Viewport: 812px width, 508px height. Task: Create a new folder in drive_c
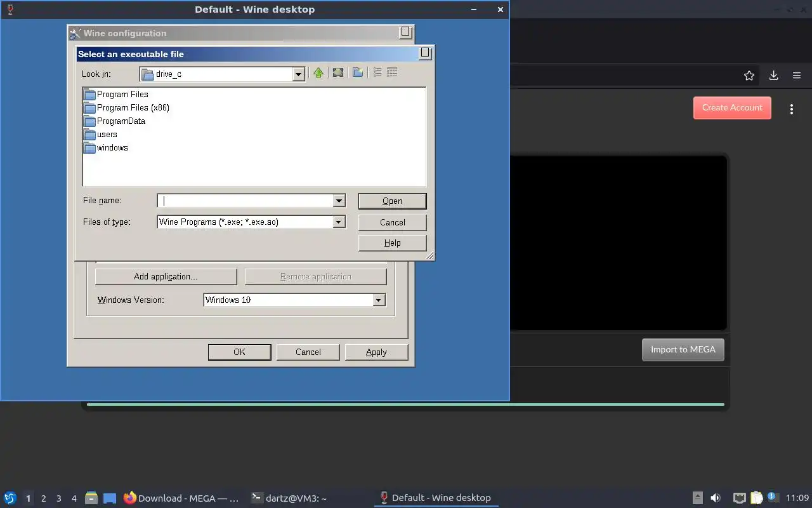click(358, 73)
